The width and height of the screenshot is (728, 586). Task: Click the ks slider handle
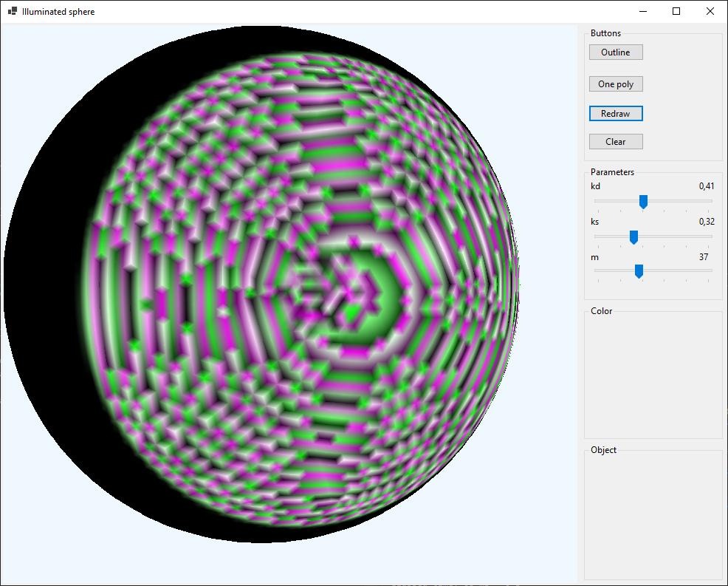coord(633,236)
